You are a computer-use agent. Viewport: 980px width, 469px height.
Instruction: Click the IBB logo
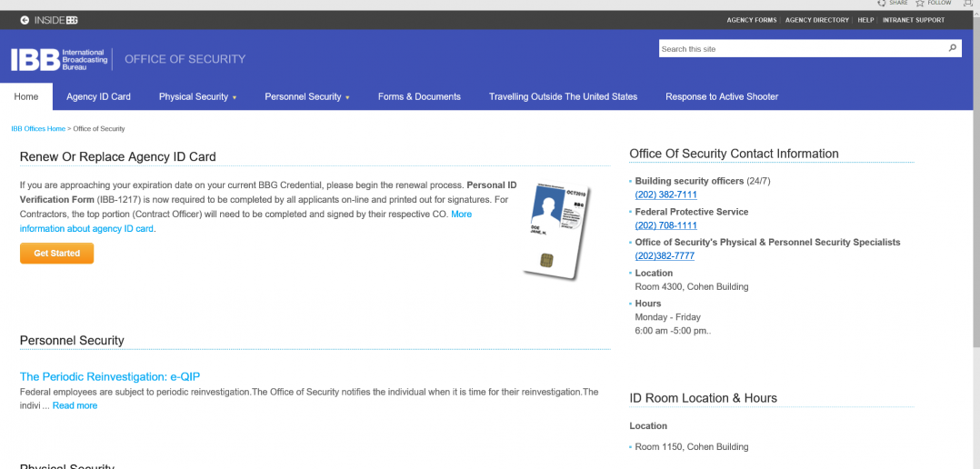tap(59, 59)
